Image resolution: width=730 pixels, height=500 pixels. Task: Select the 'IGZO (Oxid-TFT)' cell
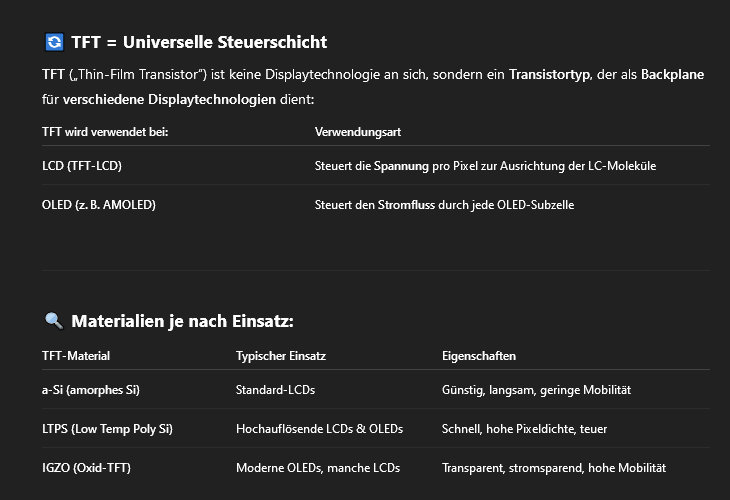[86, 468]
